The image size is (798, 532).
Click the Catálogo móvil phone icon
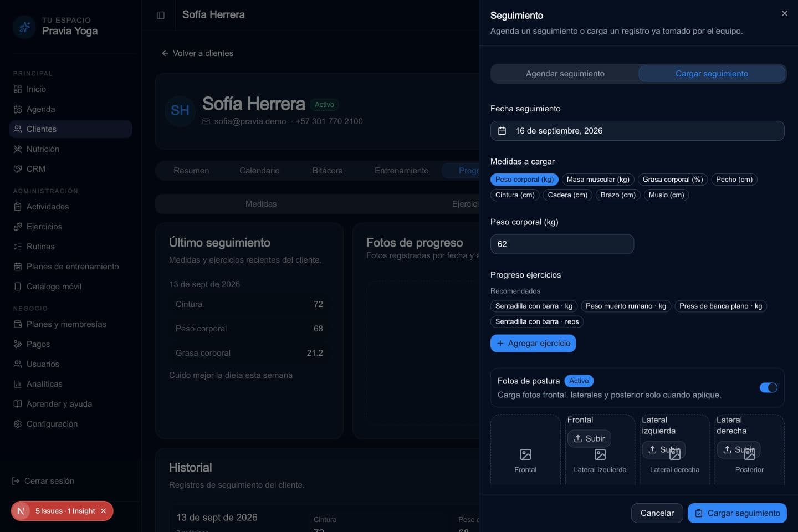click(18, 287)
